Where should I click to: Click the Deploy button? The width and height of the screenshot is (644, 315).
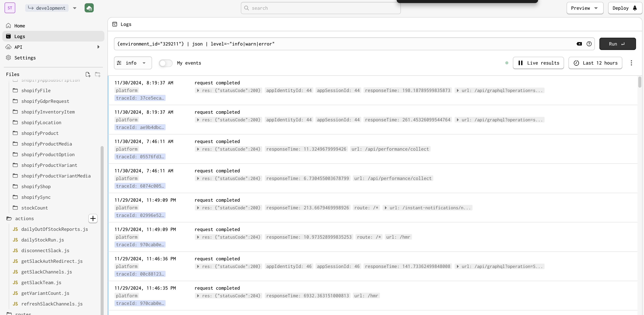click(625, 8)
